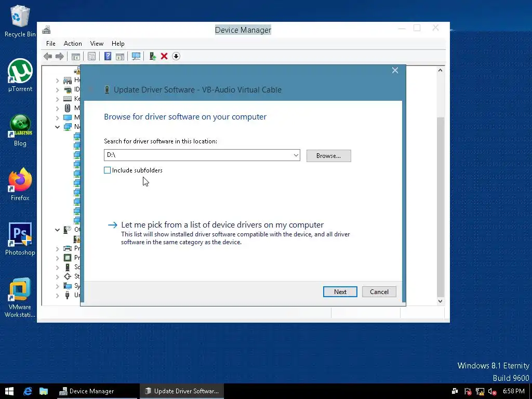Open the Help menu
The height and width of the screenshot is (399, 532).
118,44
